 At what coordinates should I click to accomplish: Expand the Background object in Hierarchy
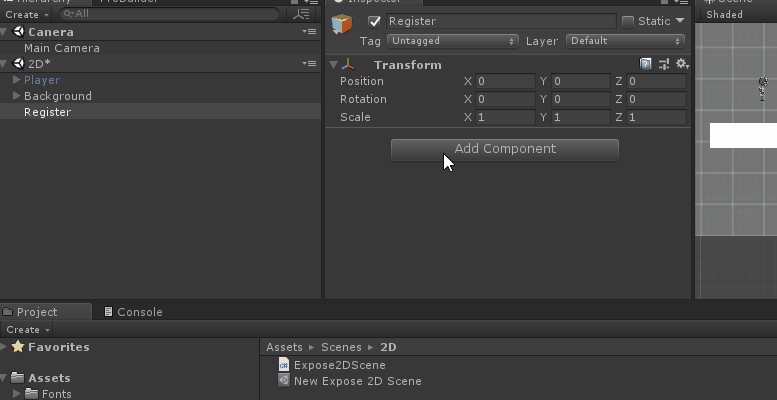coord(16,96)
